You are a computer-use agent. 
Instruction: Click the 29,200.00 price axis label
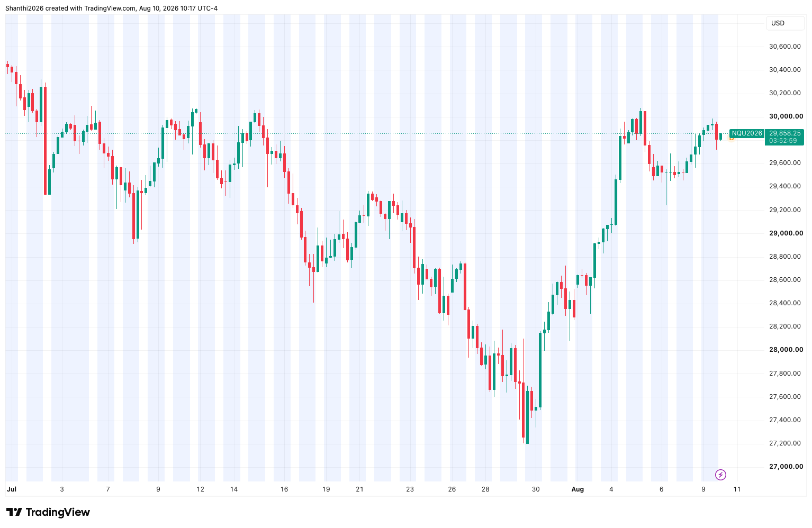pyautogui.click(x=785, y=210)
